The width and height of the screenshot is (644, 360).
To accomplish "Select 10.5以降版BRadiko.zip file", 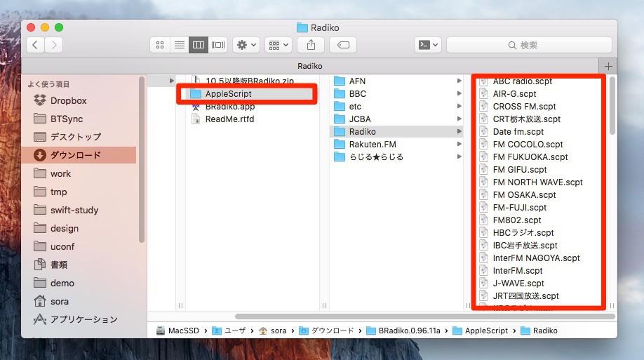I will (x=248, y=81).
